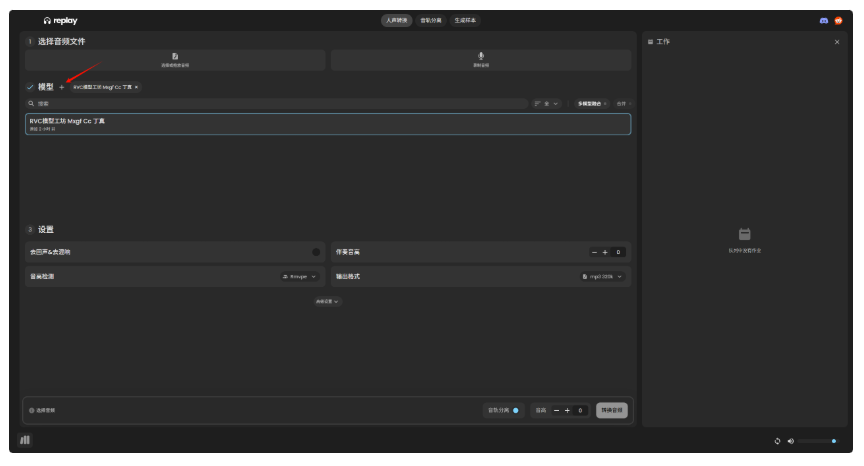Screen dimensions: 864x466
Task: Close the 工作 jobs panel
Action: coord(837,42)
